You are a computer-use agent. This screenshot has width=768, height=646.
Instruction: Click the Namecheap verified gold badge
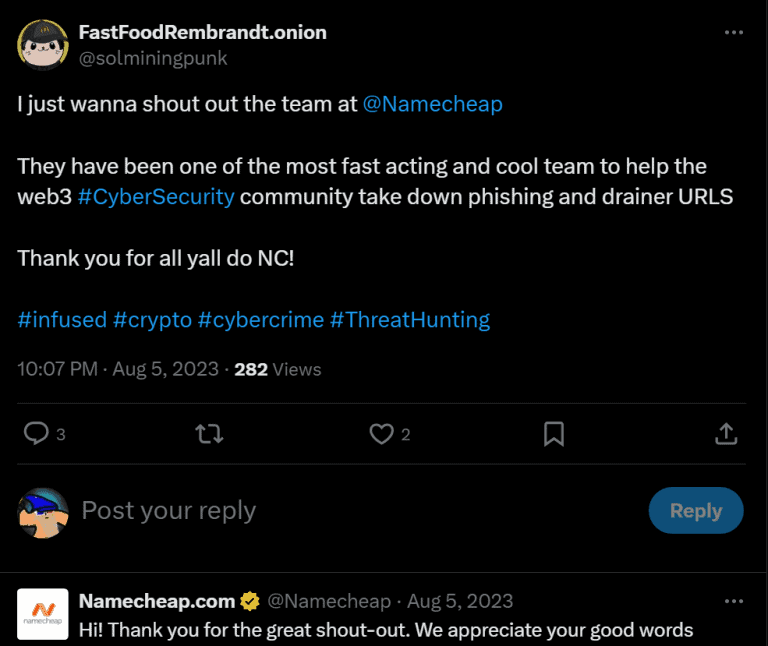coord(250,601)
